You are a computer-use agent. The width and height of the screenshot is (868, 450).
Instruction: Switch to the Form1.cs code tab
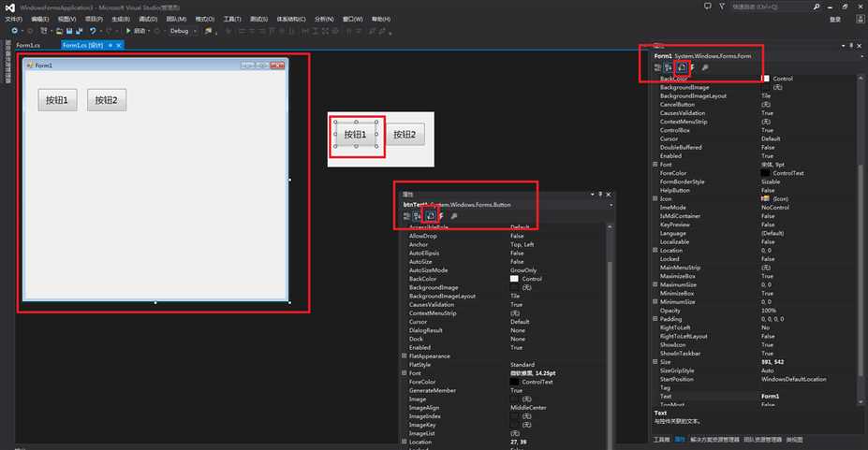[x=28, y=45]
